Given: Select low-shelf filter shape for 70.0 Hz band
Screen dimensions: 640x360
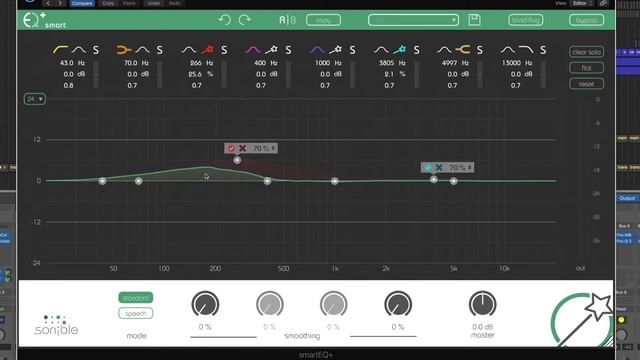Looking at the screenshot, I should point(124,50).
